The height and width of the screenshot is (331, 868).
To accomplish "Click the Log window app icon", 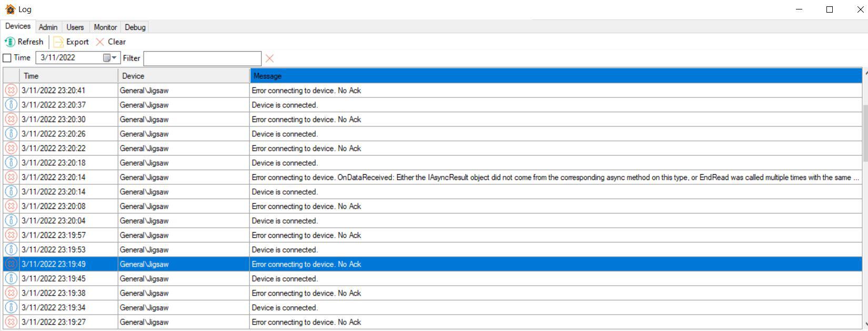I will click(x=10, y=9).
